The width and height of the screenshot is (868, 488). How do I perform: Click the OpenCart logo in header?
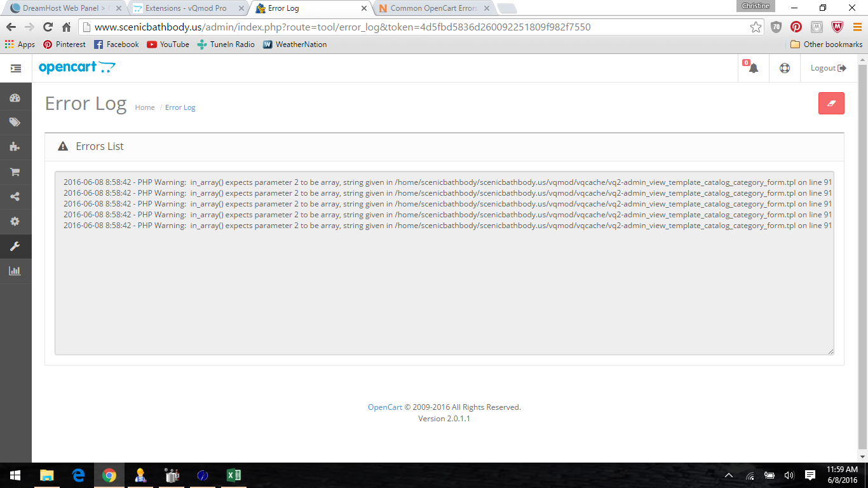77,67
